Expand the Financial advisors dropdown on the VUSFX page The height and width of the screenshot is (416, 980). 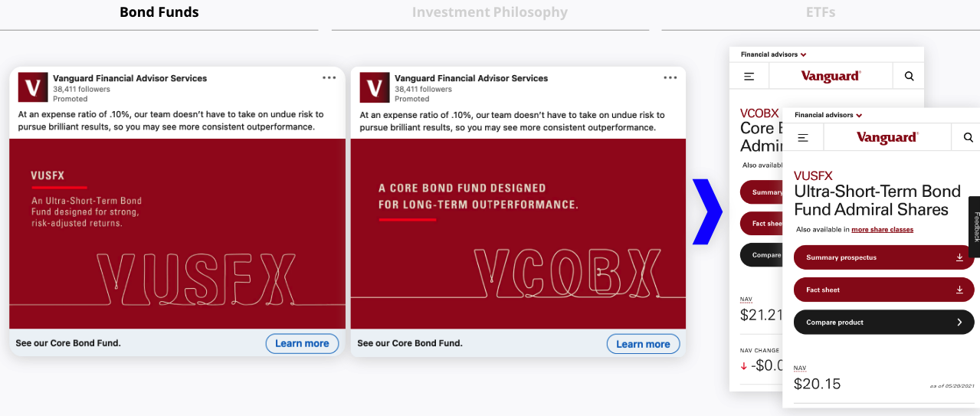click(x=828, y=115)
